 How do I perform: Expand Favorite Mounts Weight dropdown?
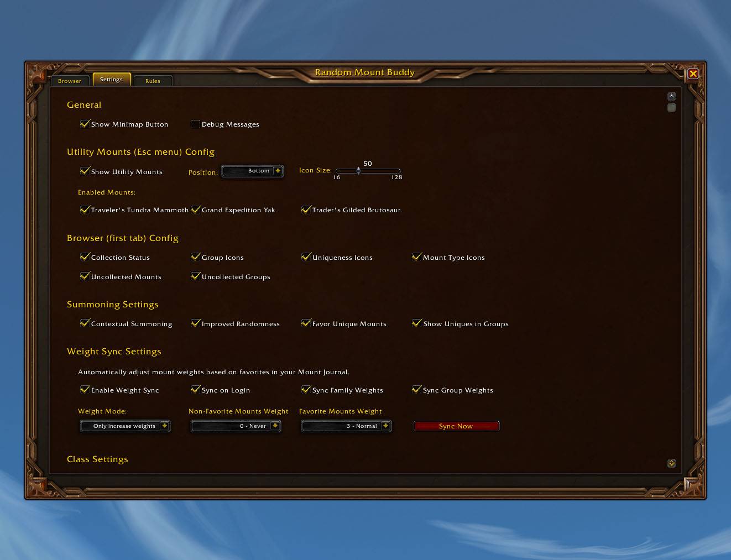[x=346, y=426]
